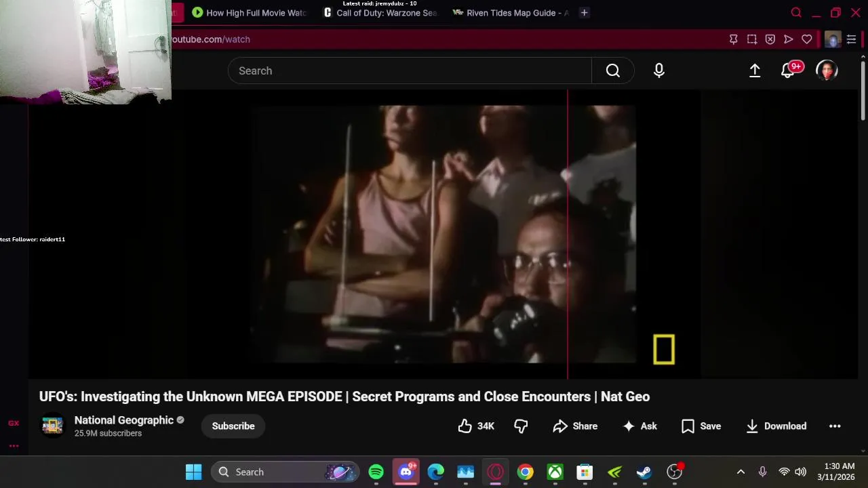Search tabs with the red magnifier icon
The image size is (868, 488).
796,13
